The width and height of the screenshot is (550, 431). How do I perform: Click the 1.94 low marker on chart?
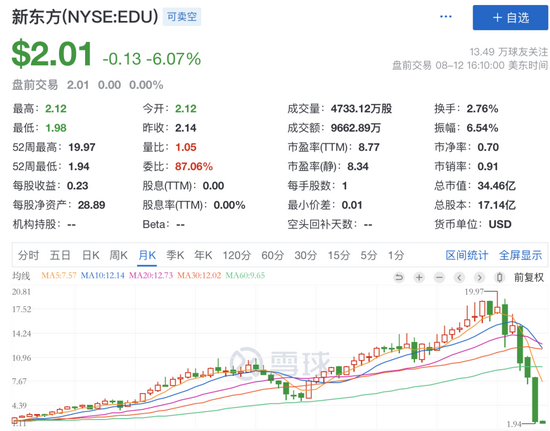coord(515,424)
